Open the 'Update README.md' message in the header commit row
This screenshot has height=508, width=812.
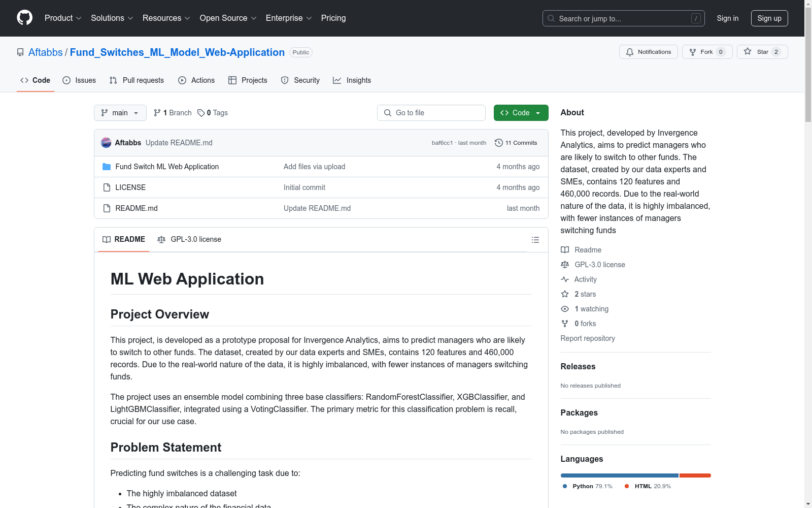(179, 143)
